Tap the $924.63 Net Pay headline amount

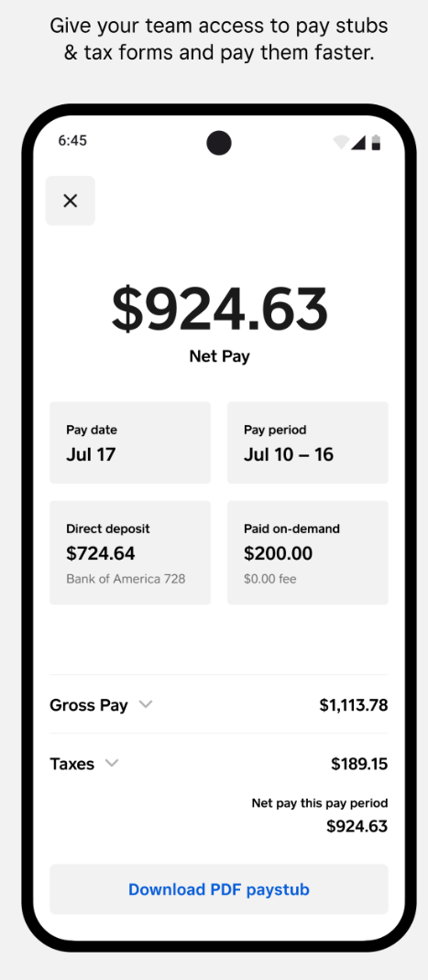point(219,310)
